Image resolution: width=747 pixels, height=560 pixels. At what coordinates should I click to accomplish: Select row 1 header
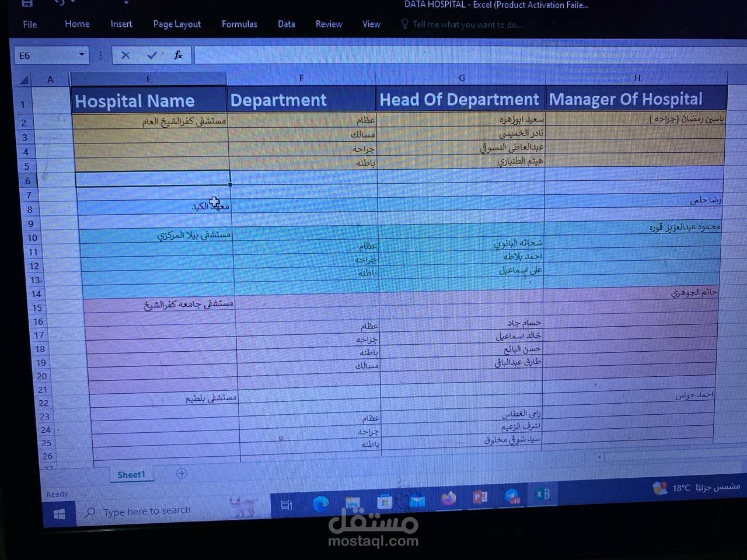pyautogui.click(x=23, y=105)
